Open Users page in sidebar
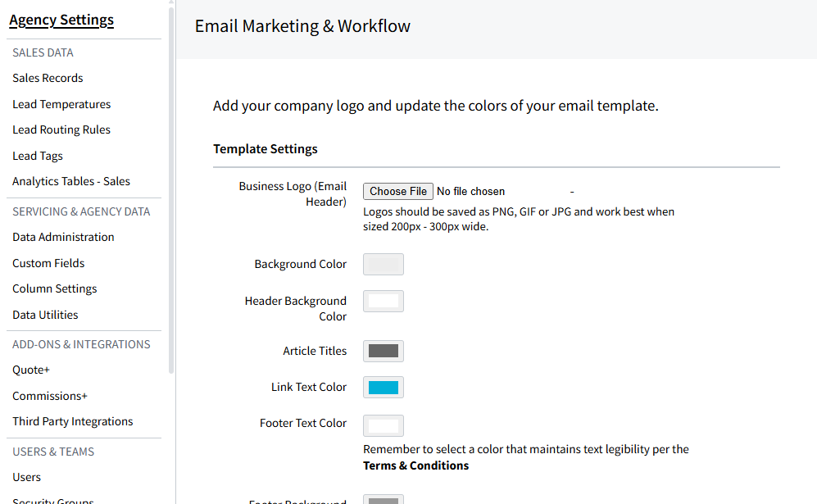Image resolution: width=817 pixels, height=504 pixels. click(26, 478)
